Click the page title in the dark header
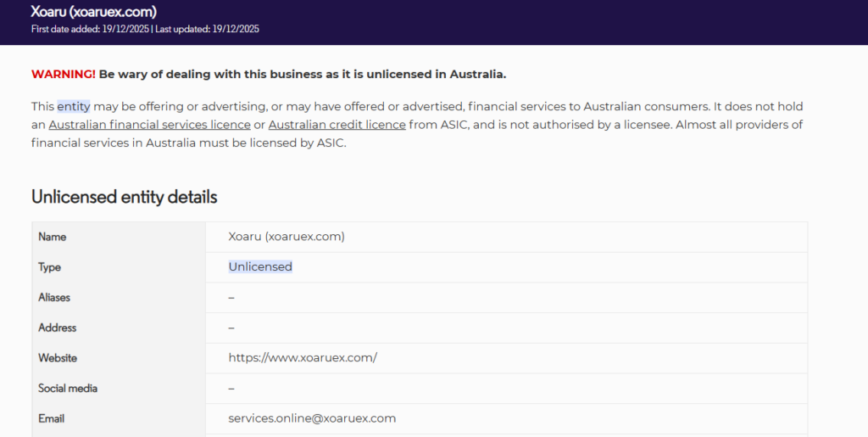The image size is (868, 437). (x=93, y=12)
